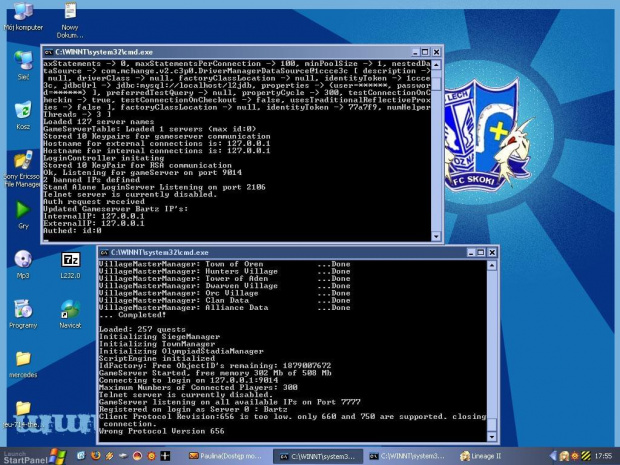Click 'Authed: id:0' line
This screenshot has height=465, width=620.
point(72,231)
